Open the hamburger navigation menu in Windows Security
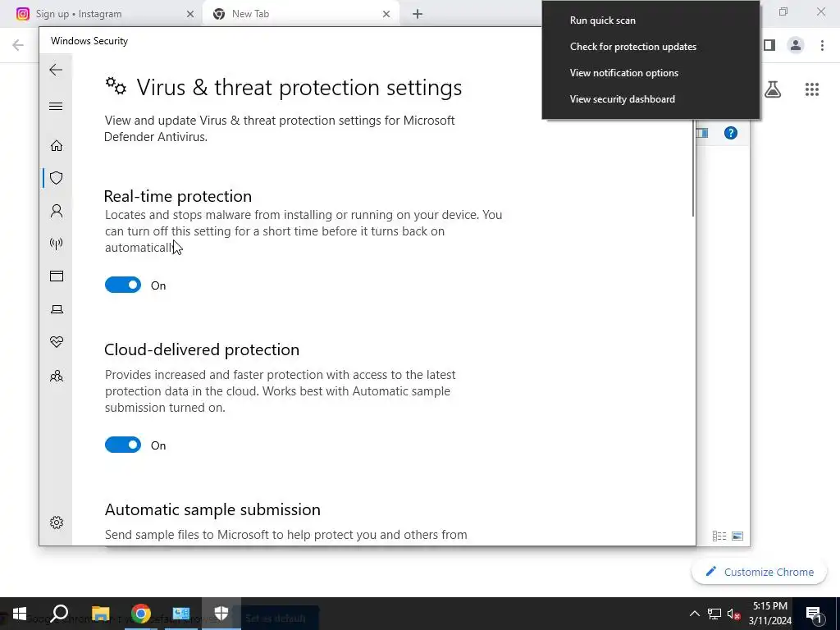Image resolution: width=840 pixels, height=630 pixels. pos(56,106)
